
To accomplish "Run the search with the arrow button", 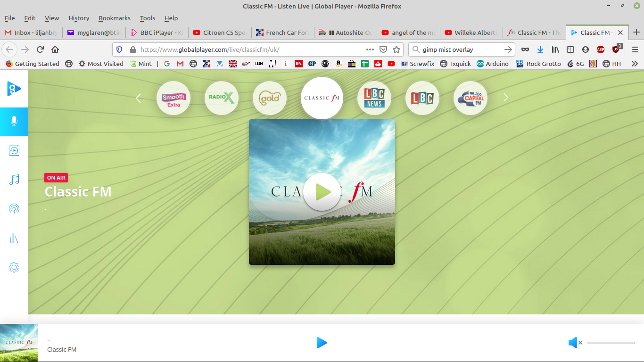I will [508, 49].
